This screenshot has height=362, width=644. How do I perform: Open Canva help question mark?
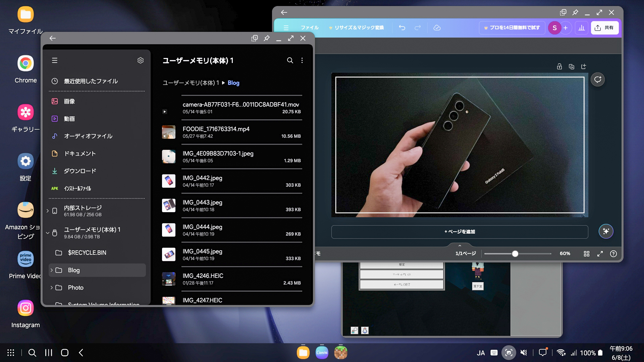pyautogui.click(x=613, y=254)
